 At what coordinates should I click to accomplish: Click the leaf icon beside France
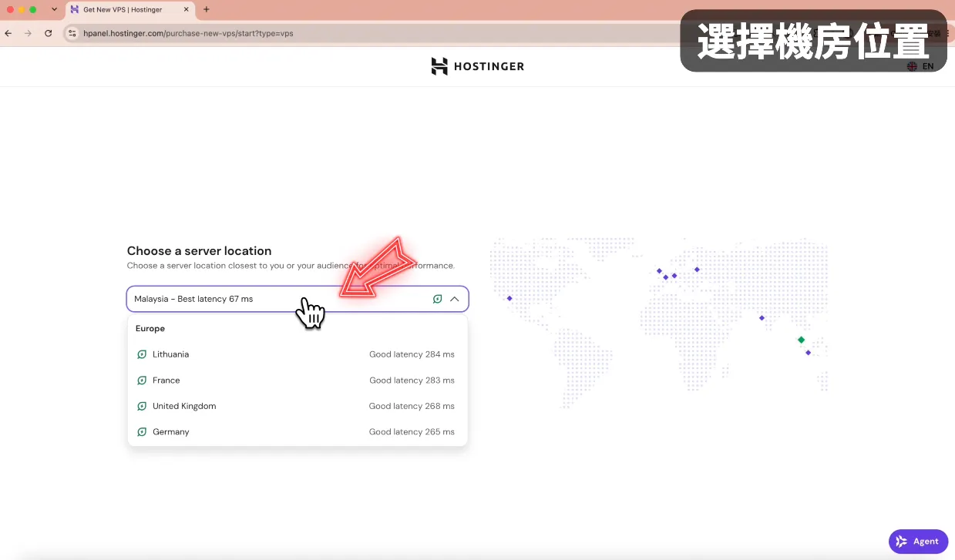(142, 381)
